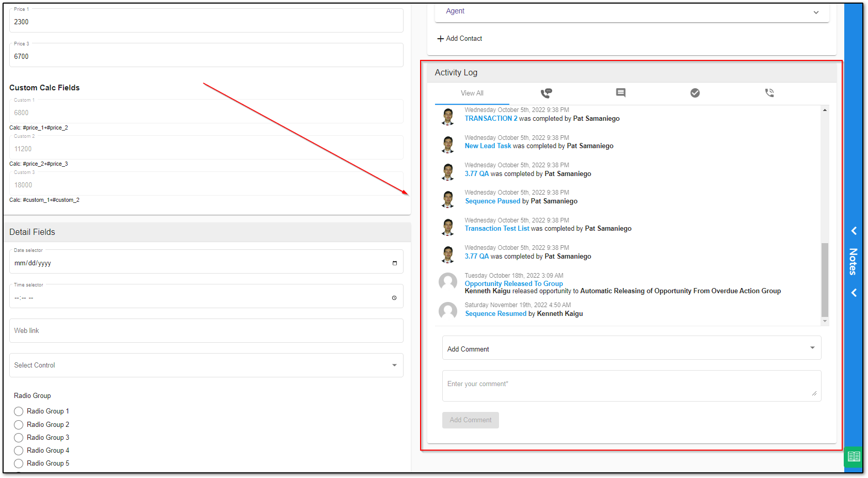The height and width of the screenshot is (478, 868).
Task: Click the Opportunity Released To Group link
Action: 513,283
